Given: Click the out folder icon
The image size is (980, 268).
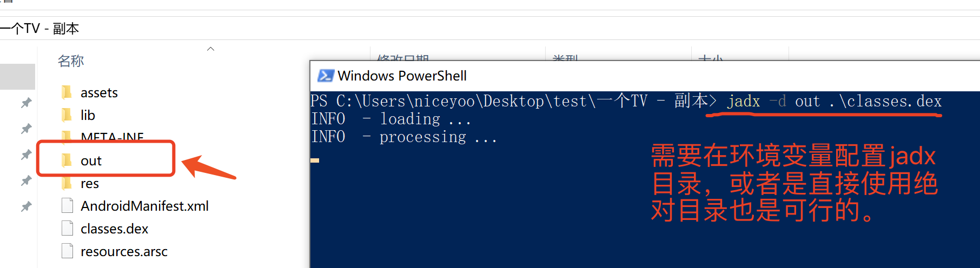Looking at the screenshot, I should [x=67, y=160].
